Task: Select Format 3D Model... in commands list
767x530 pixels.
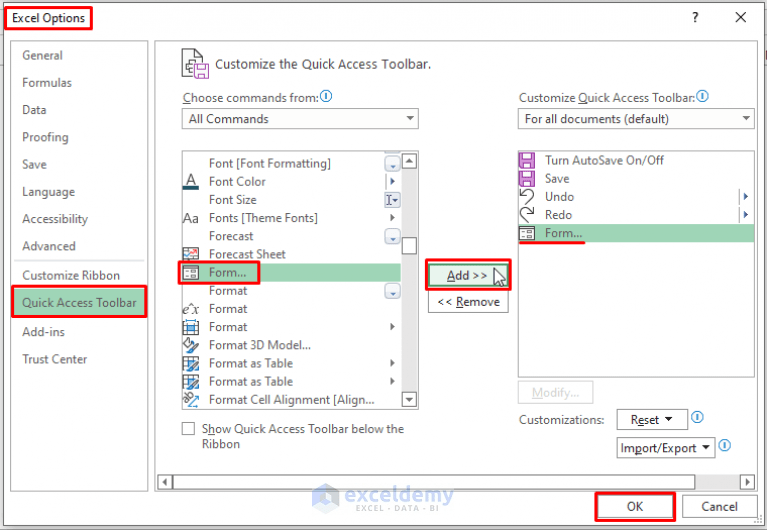Action: coord(292,345)
